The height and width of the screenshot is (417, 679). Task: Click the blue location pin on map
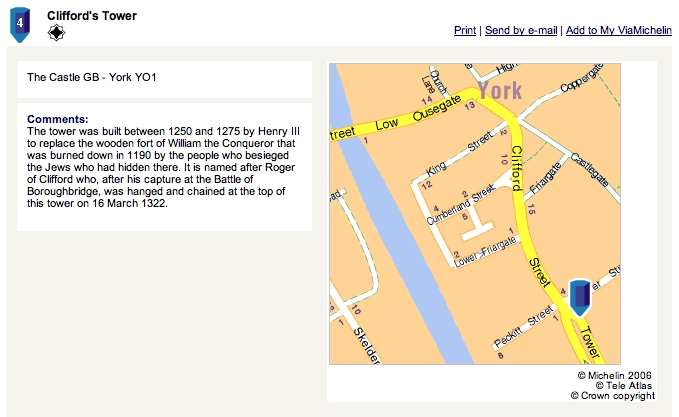click(x=579, y=297)
